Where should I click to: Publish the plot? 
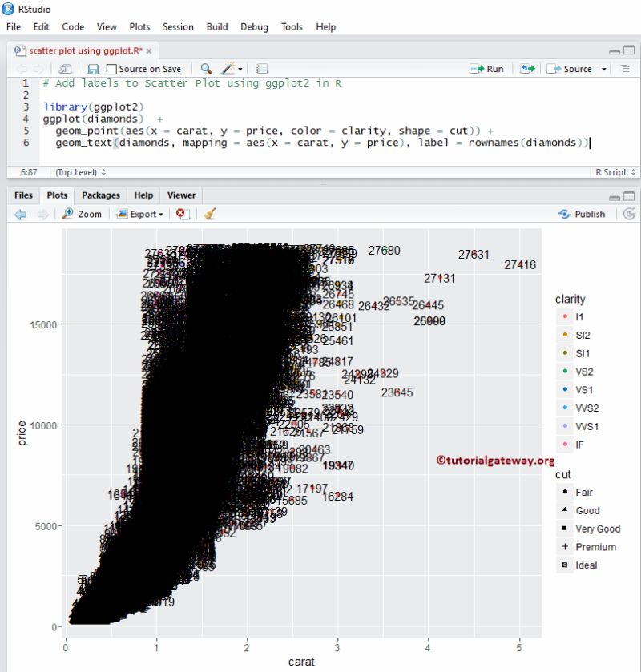(583, 214)
